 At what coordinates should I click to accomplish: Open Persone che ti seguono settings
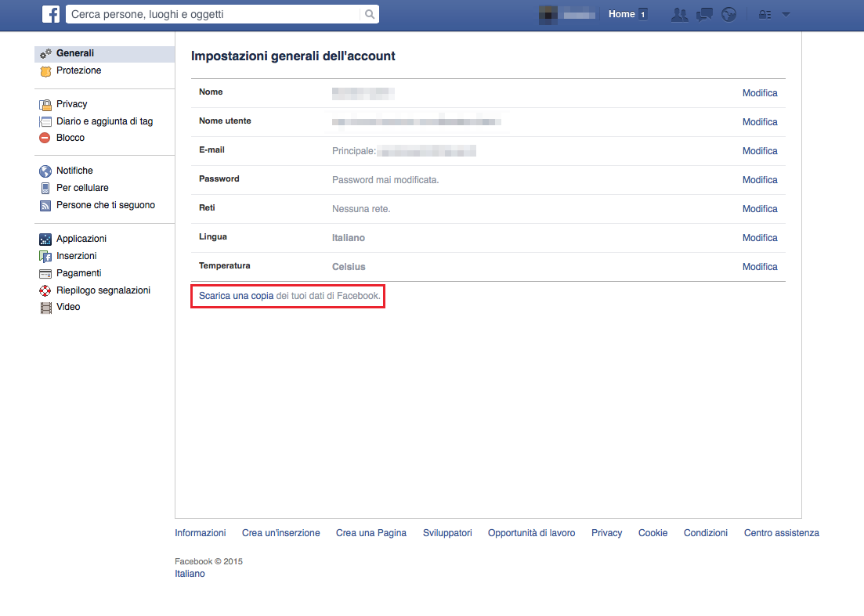[106, 205]
